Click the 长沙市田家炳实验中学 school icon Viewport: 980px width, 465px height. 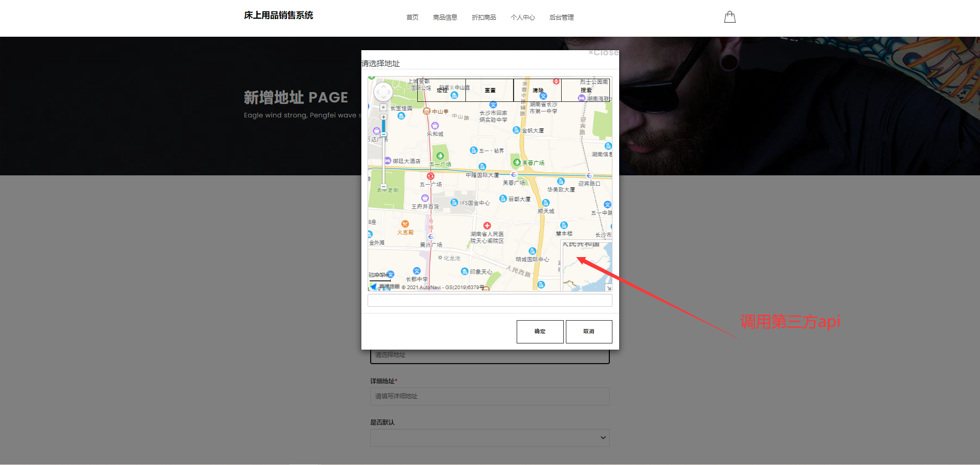pos(493,105)
